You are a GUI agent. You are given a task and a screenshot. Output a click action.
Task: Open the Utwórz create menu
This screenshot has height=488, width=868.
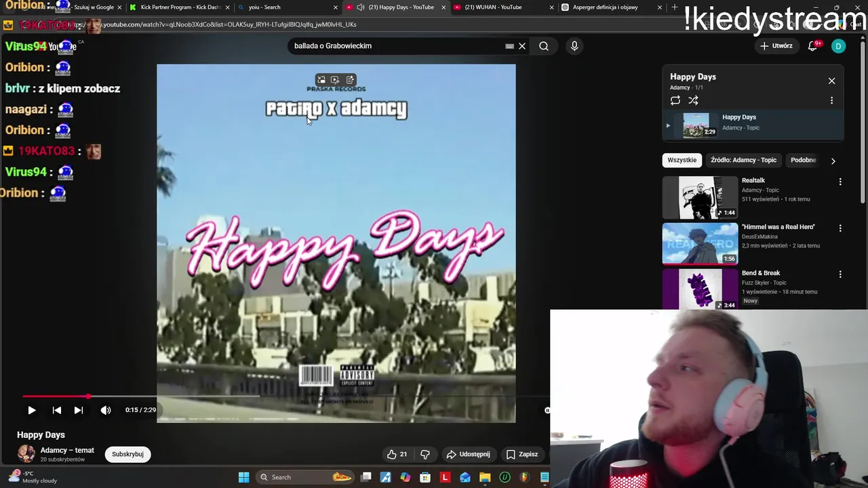pyautogui.click(x=776, y=46)
